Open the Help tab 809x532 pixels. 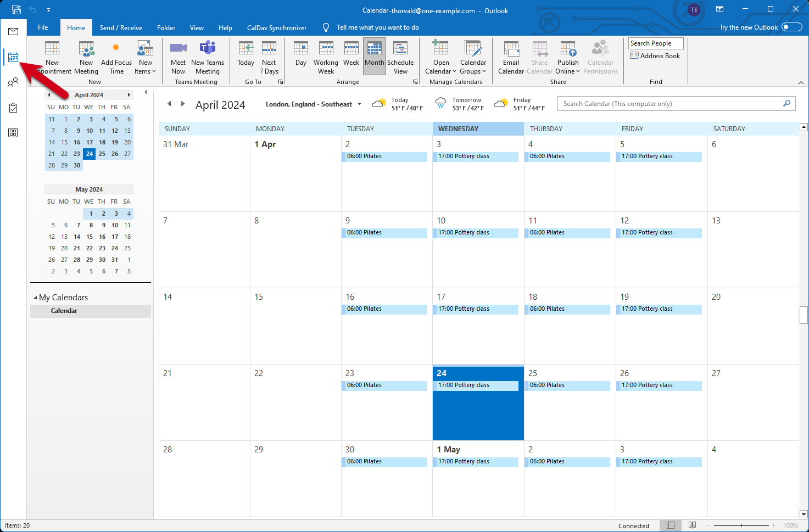[225, 28]
